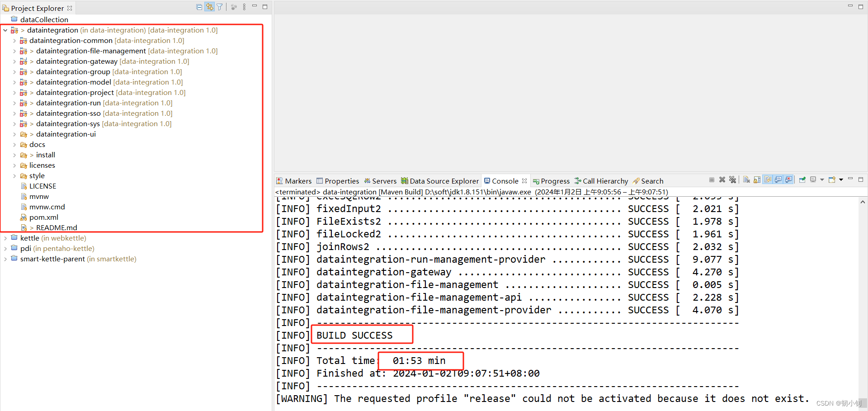This screenshot has height=411, width=868.
Task: Expand dataintegration-model module
Action: click(x=14, y=82)
